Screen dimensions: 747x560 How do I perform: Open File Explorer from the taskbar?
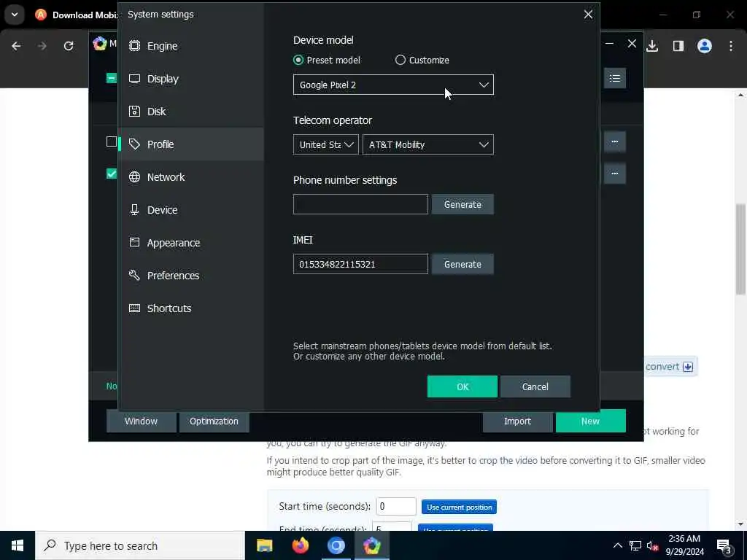(x=264, y=545)
